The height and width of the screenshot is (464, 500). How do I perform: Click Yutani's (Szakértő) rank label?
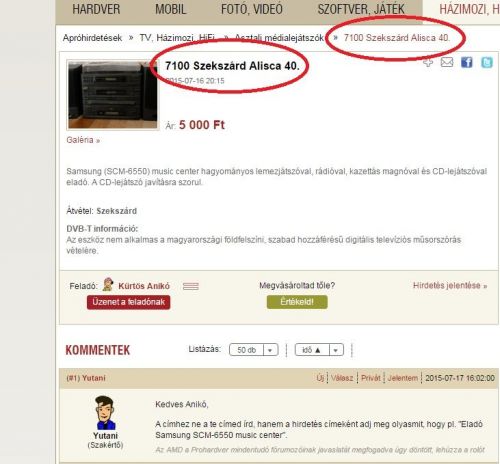(105, 445)
